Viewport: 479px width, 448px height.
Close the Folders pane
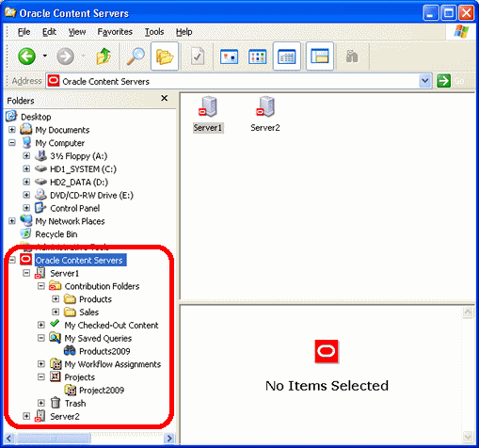[x=164, y=98]
